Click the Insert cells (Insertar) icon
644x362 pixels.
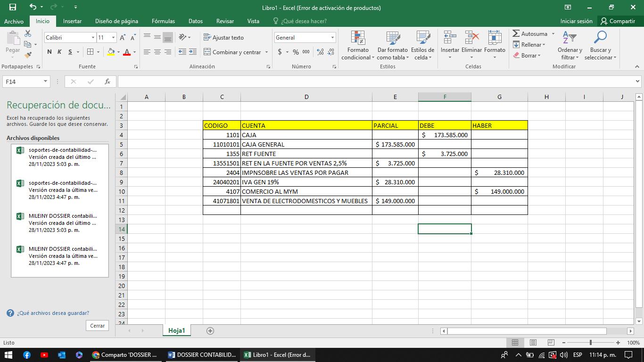tap(450, 37)
